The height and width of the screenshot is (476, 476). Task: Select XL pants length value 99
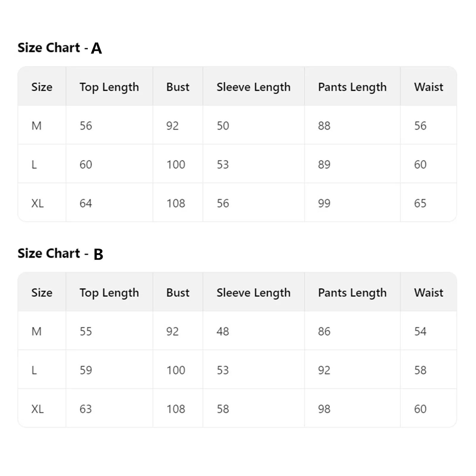coord(324,203)
